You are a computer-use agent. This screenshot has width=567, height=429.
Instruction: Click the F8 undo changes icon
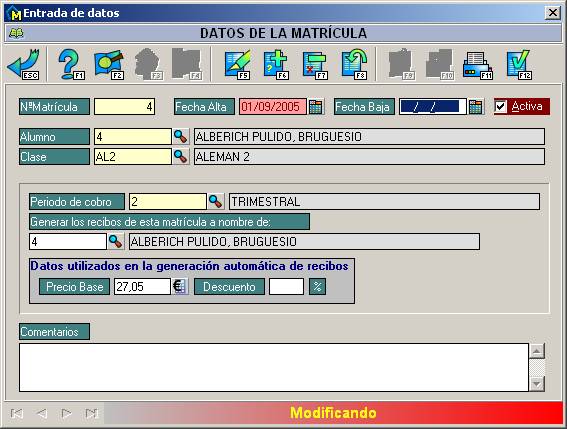pyautogui.click(x=354, y=64)
